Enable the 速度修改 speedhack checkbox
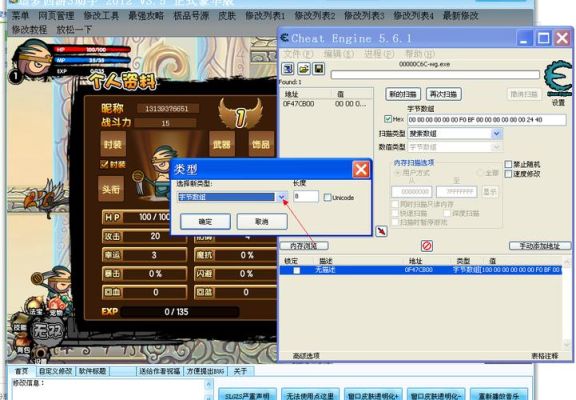The image size is (576, 400). 508,174
